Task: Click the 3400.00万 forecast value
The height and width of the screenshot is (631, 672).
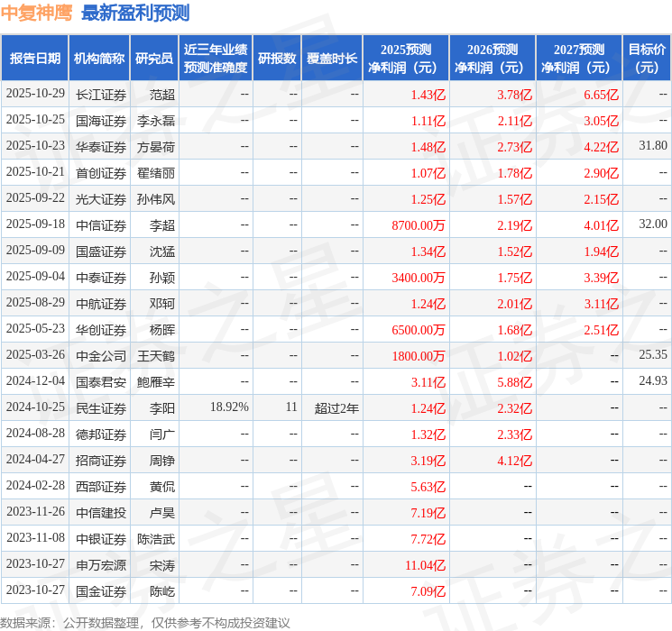Action: coord(419,278)
